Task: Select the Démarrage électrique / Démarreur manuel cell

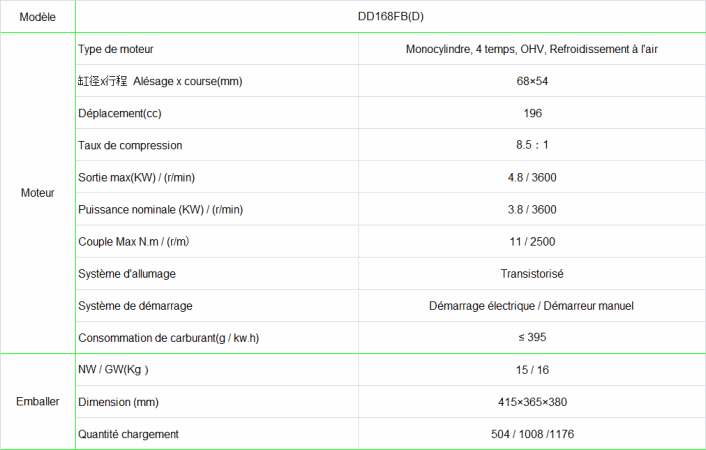Action: [x=531, y=305]
